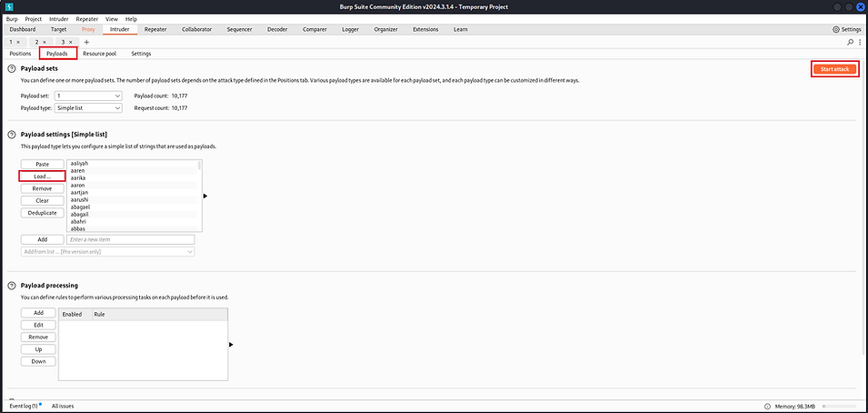This screenshot has height=413, width=868.
Task: Add a new Intruder tab with plus
Action: point(86,42)
